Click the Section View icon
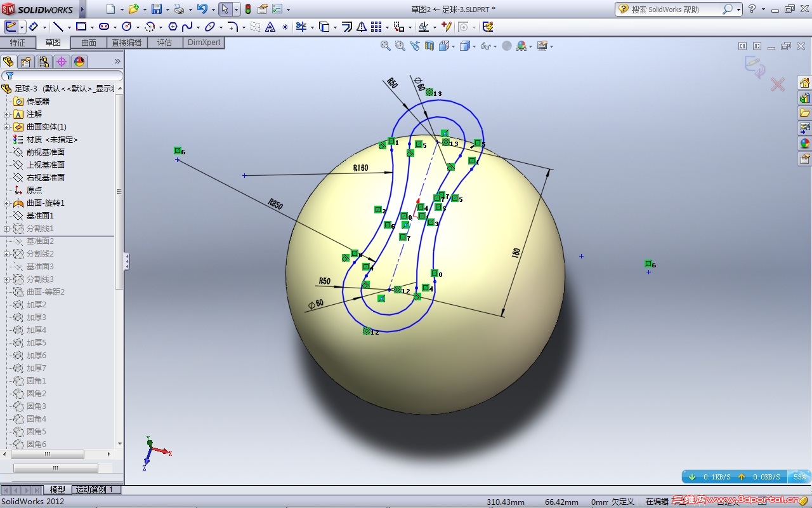Image resolution: width=812 pixels, height=508 pixels. coord(429,46)
